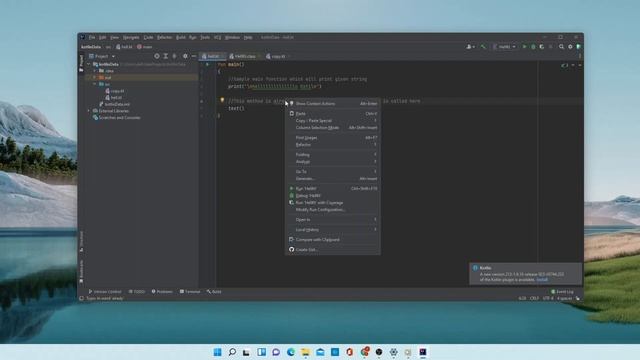This screenshot has height=360, width=640.
Task: Open the run configuration dropdown
Action: (x=504, y=47)
